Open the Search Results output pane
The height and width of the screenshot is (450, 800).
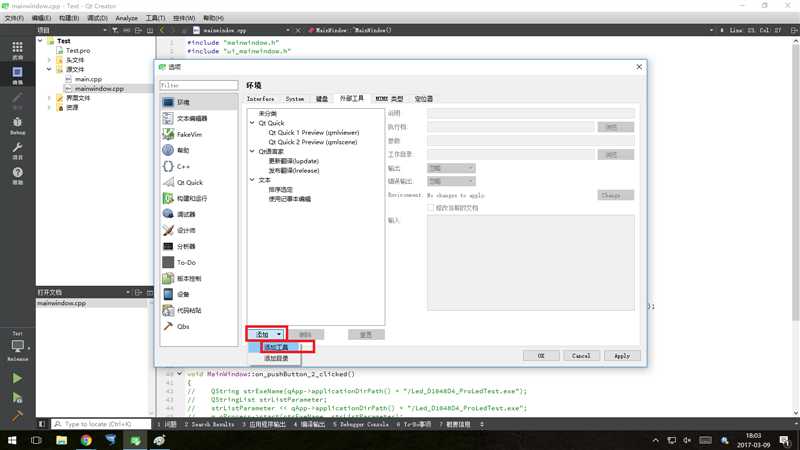coord(209,424)
